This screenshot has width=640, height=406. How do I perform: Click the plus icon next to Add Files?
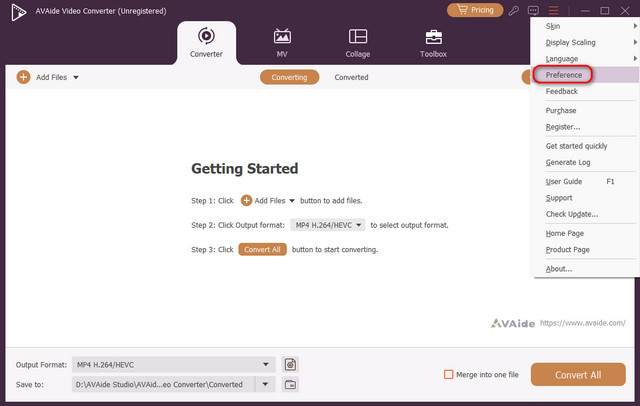point(22,77)
